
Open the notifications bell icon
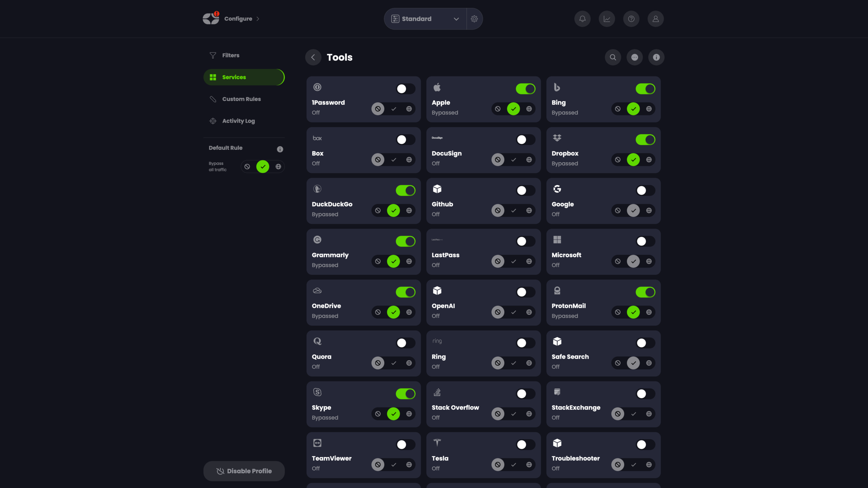pyautogui.click(x=582, y=19)
